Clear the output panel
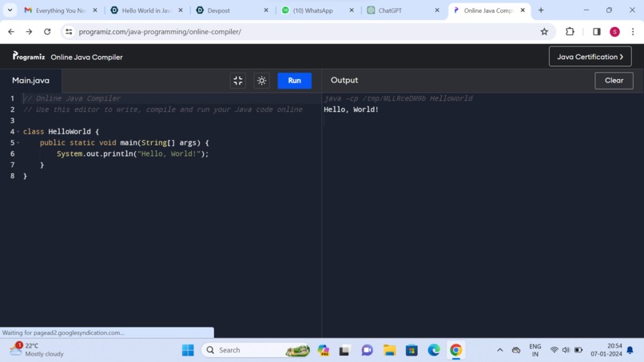The height and width of the screenshot is (362, 644). coord(614,81)
